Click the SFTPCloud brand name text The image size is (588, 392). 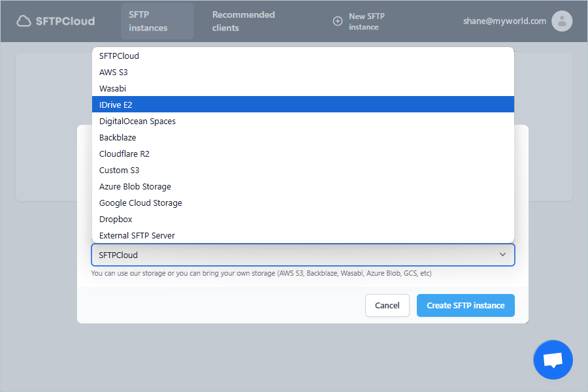[65, 21]
